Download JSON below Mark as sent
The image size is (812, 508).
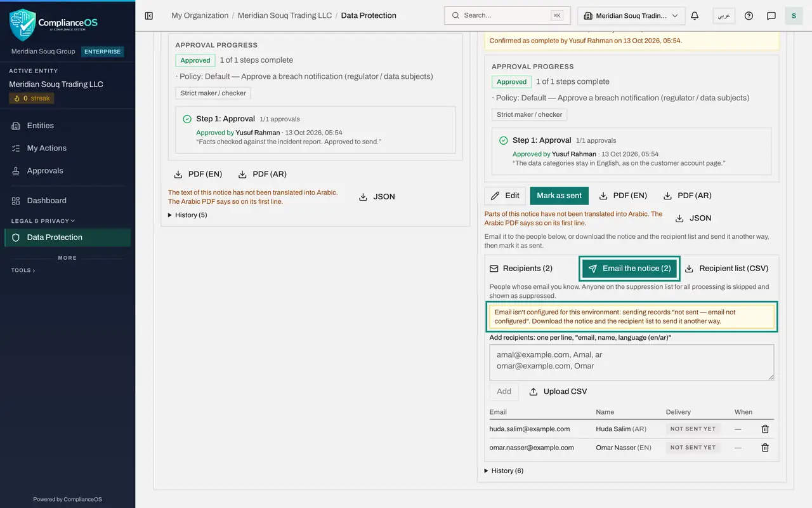pos(694,218)
